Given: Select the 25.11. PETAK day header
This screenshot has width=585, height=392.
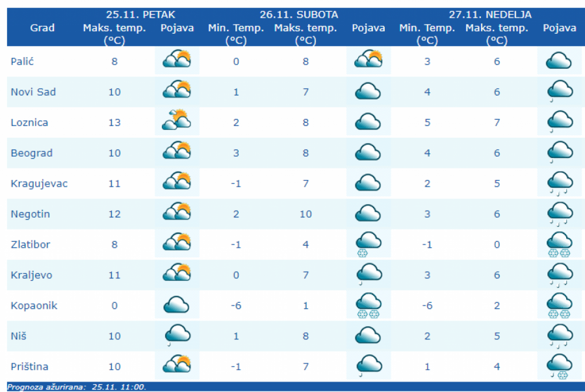Looking at the screenshot, I should [140, 14].
